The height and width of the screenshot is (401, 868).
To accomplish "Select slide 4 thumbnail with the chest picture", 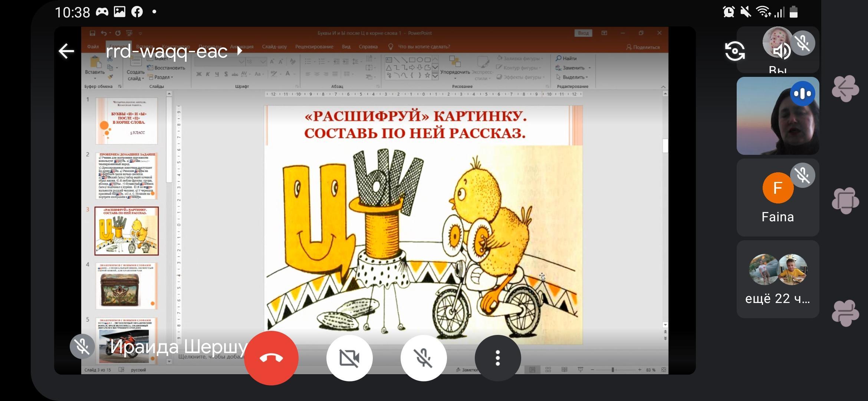I will click(126, 286).
